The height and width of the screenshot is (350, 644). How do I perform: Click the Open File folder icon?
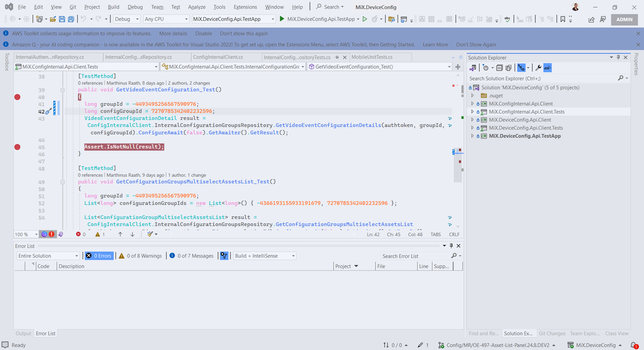(53, 19)
